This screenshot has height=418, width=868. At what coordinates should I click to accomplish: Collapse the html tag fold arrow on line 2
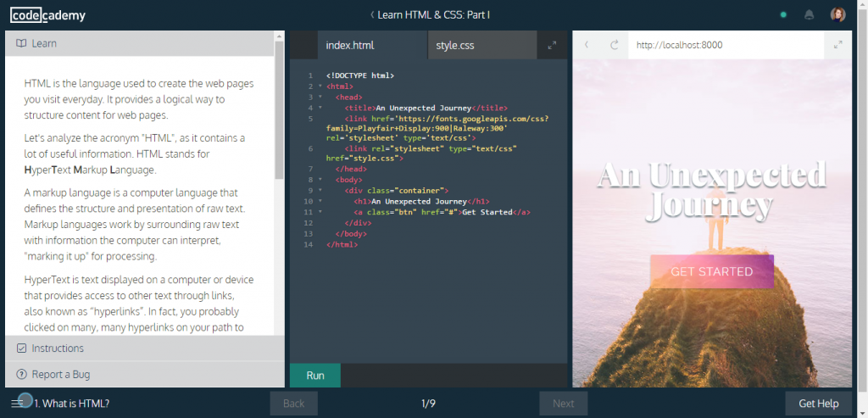pyautogui.click(x=320, y=86)
